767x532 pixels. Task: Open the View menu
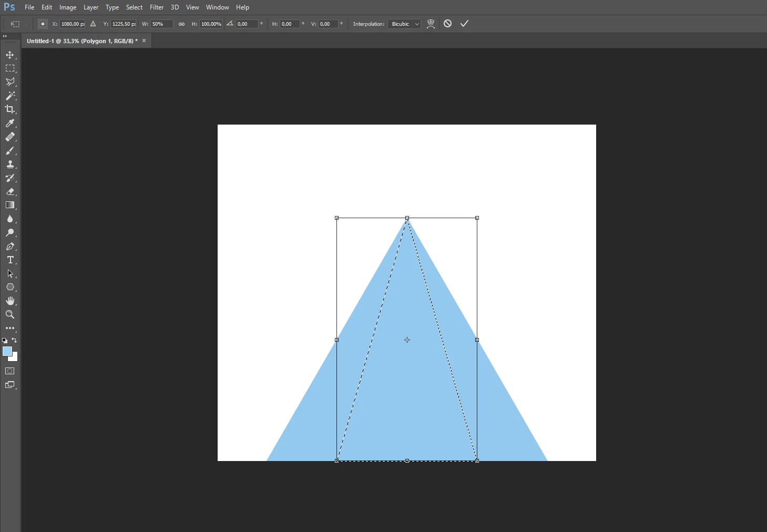click(192, 7)
